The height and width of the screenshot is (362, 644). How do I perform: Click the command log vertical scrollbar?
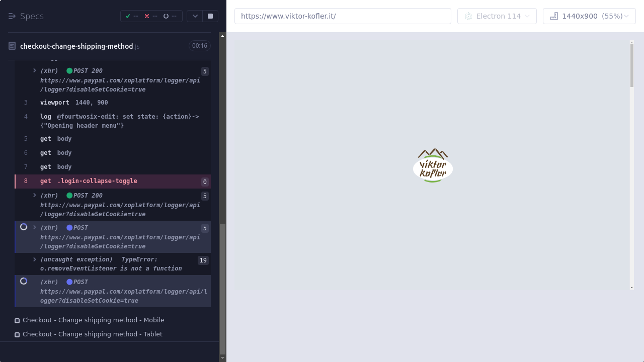click(x=223, y=287)
